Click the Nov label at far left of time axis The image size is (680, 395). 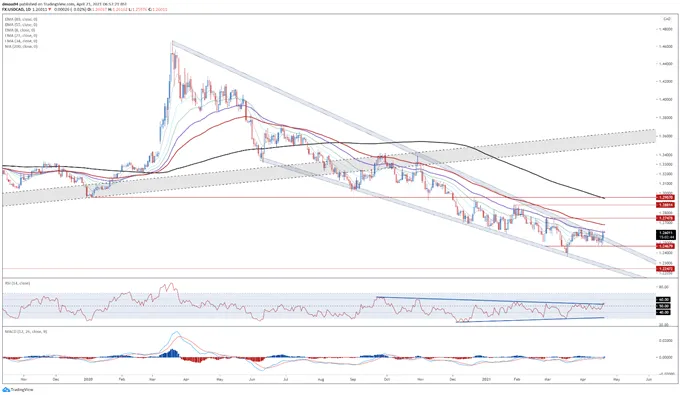point(23,379)
